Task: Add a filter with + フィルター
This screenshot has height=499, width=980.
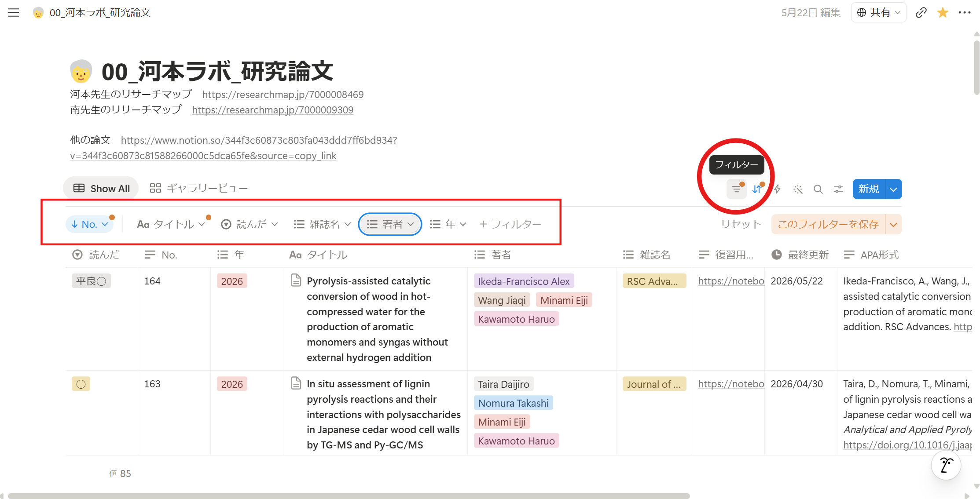Action: [x=510, y=224]
